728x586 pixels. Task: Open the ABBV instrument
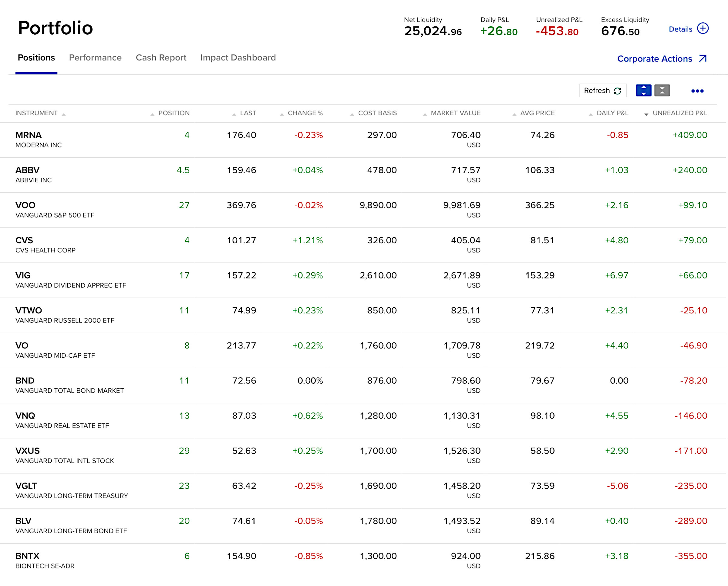click(27, 170)
